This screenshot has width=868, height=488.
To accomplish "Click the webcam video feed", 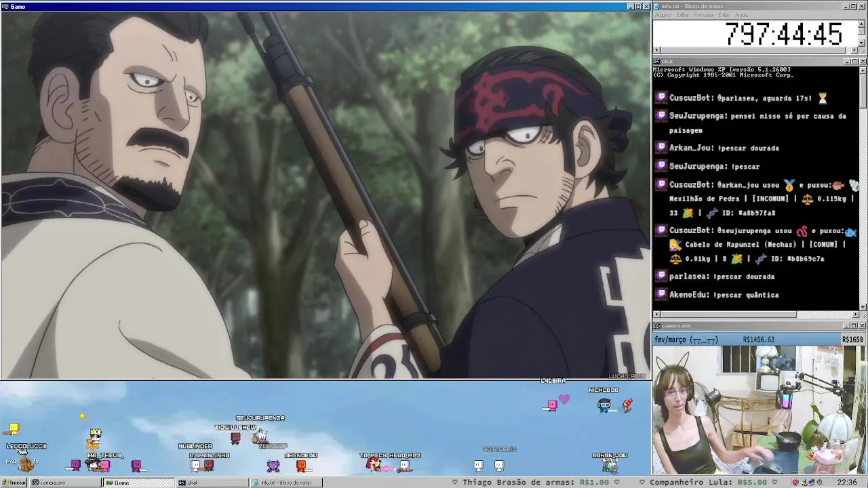I will click(759, 410).
